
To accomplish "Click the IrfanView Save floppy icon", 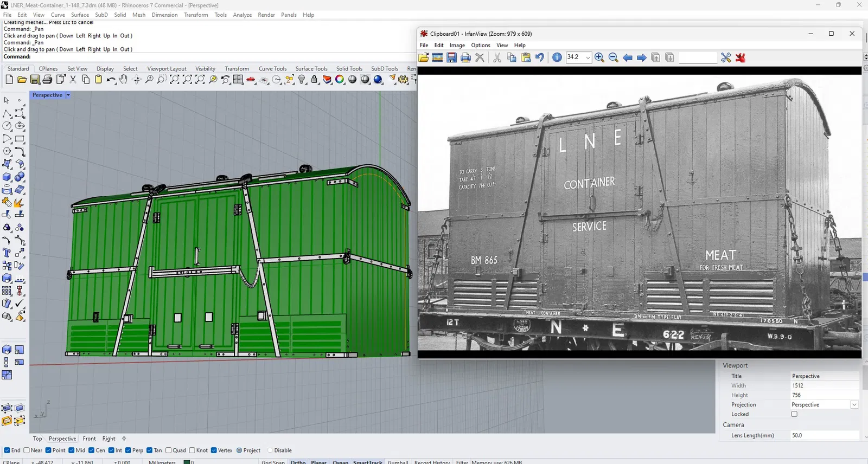I will 451,57.
